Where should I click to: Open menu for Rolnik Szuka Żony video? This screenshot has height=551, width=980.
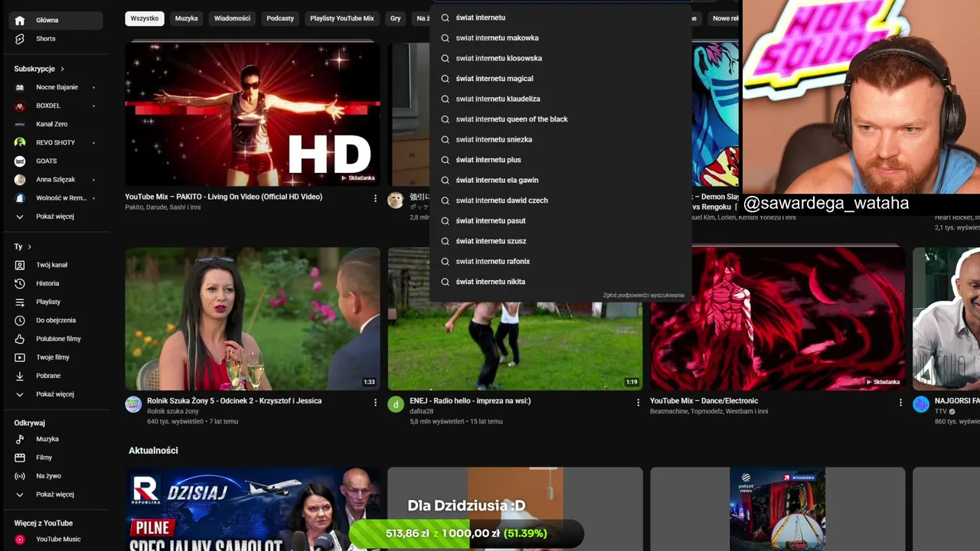coord(375,403)
